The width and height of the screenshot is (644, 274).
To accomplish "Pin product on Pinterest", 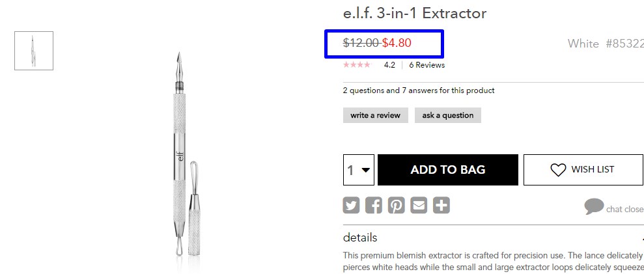I will pos(397,205).
